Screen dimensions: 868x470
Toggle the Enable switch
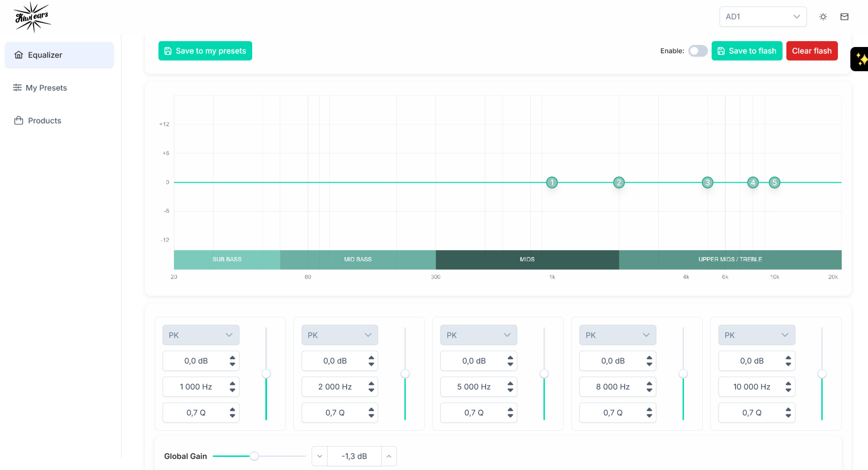pyautogui.click(x=698, y=51)
